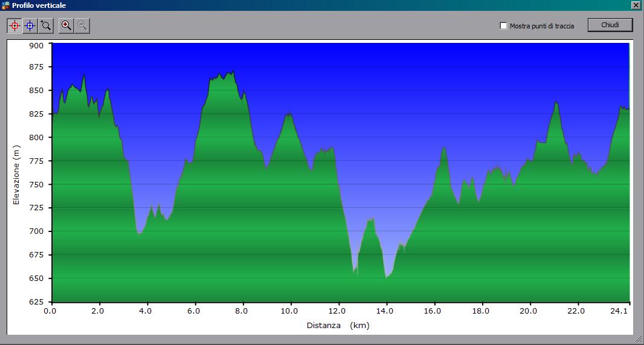Click the 8.0 distance axis label

241,311
